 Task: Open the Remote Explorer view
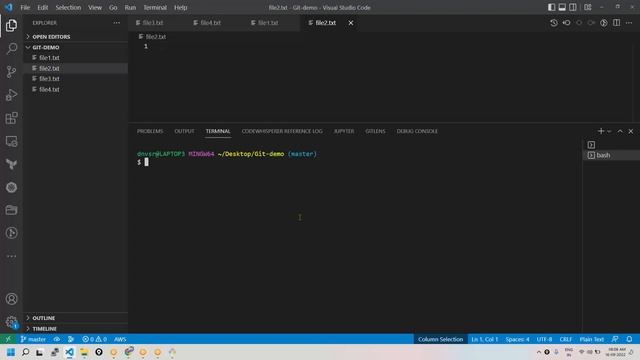(x=11, y=141)
